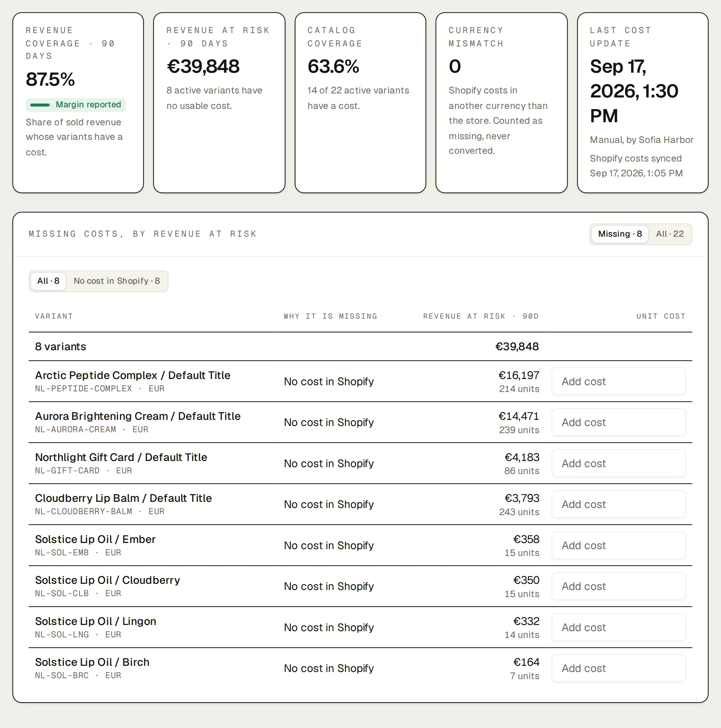Click No cost in Shopify for Solstice Lip Oil / Birch
Viewport: 721px width, 728px height.
click(x=329, y=669)
